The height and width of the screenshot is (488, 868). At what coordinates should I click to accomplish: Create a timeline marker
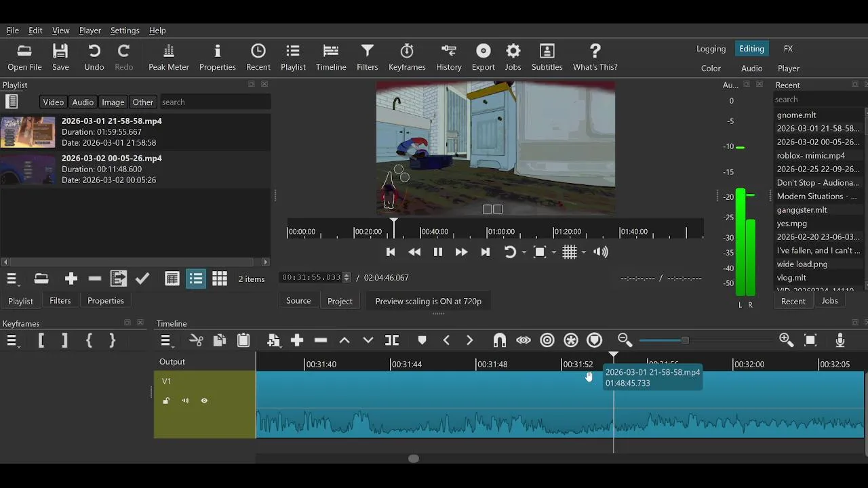point(422,340)
